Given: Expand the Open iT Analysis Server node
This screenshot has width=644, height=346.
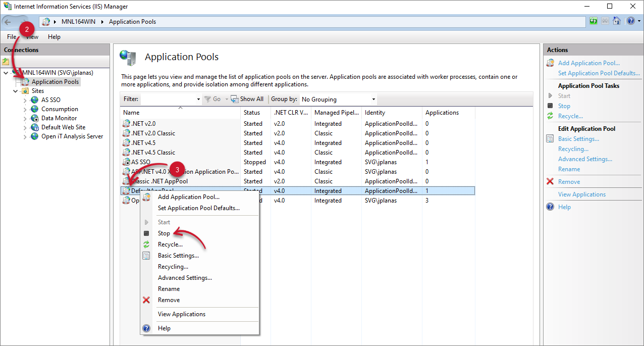Looking at the screenshot, I should click(25, 137).
